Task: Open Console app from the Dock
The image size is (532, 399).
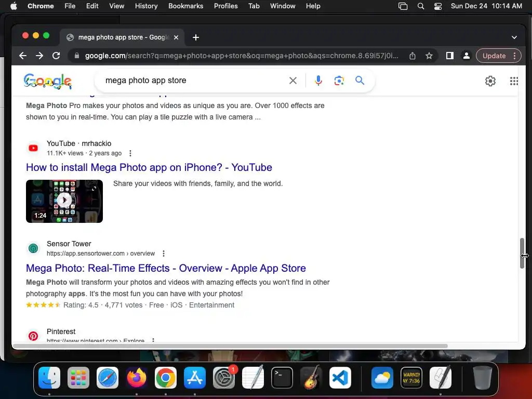Action: (x=411, y=378)
